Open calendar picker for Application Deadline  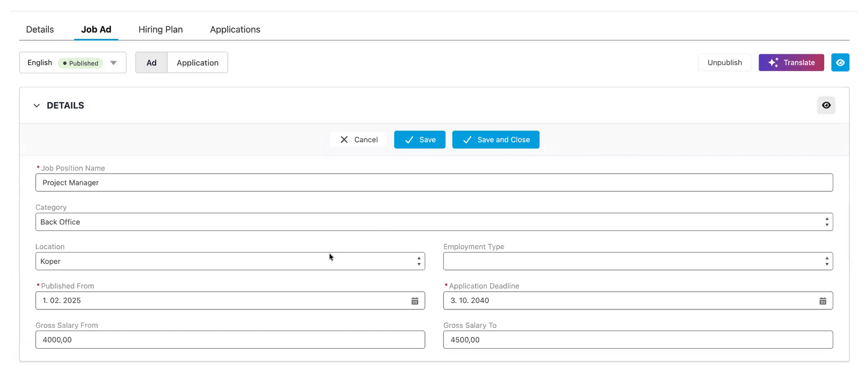pyautogui.click(x=823, y=301)
